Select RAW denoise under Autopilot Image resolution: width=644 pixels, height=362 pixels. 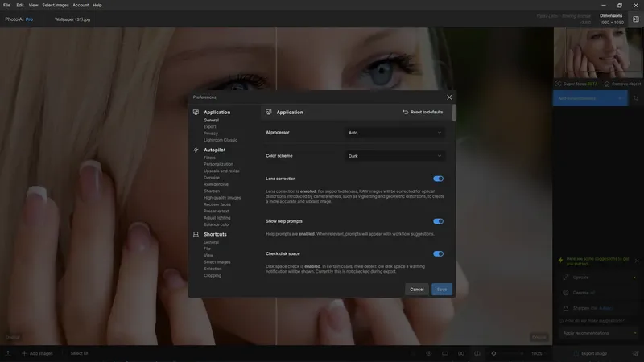pos(216,184)
